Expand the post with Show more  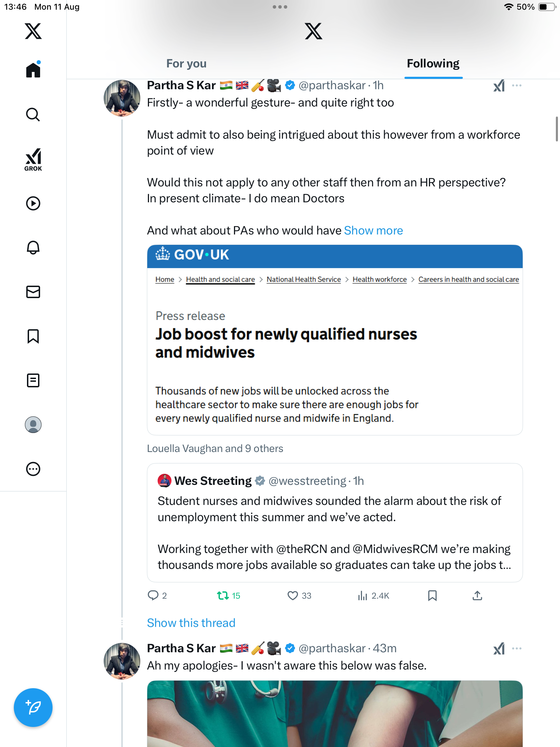point(373,231)
